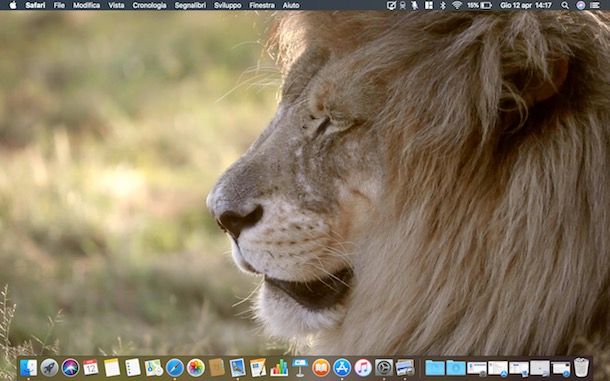This screenshot has height=381, width=610.
Task: Open the orange iBooks app in Dock
Action: coord(321,368)
